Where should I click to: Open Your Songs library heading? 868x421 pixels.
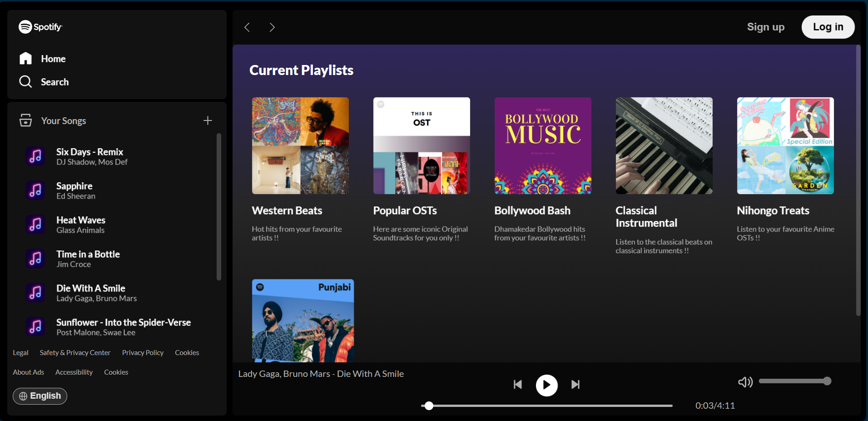(64, 121)
